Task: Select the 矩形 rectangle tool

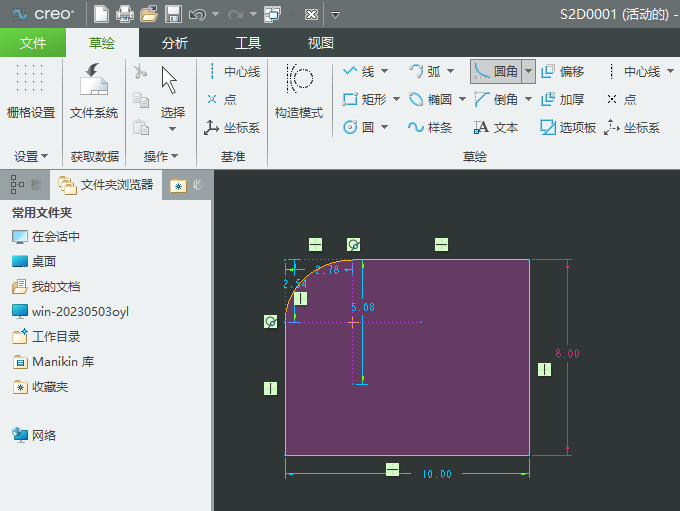Action: [365, 99]
